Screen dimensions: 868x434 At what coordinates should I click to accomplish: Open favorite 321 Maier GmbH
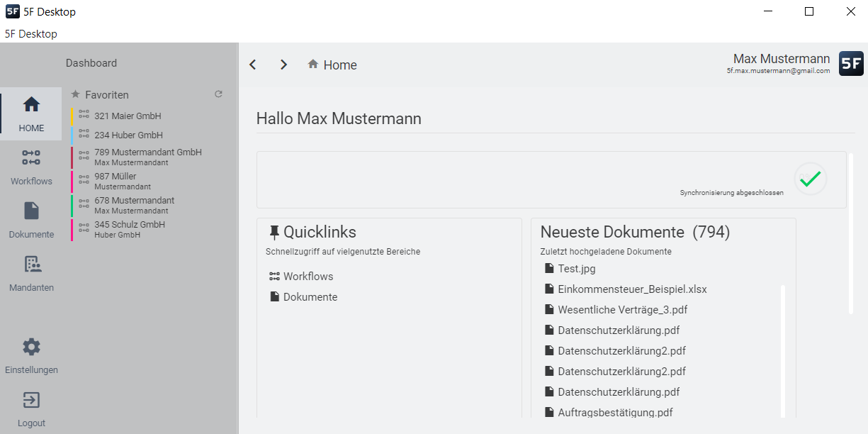click(x=128, y=116)
